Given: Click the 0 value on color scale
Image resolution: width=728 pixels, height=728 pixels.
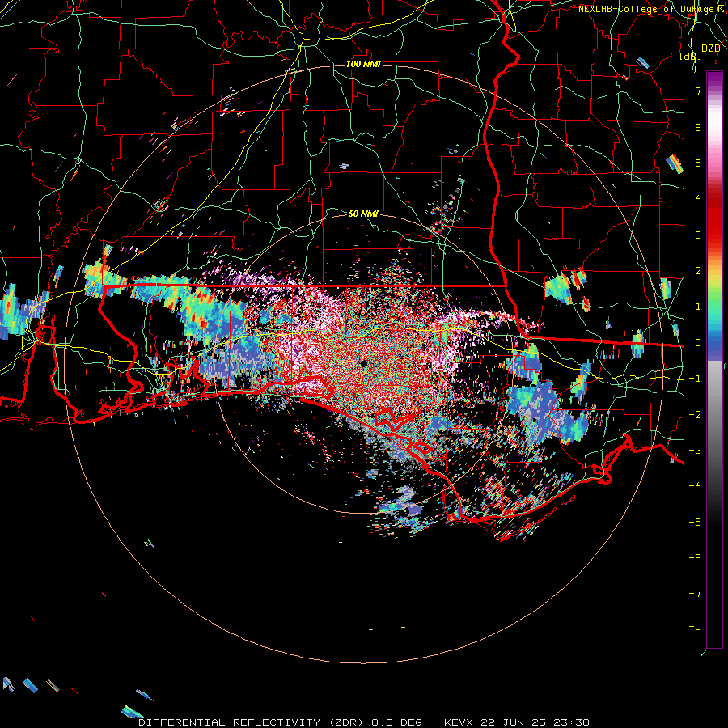Looking at the screenshot, I should (x=698, y=343).
